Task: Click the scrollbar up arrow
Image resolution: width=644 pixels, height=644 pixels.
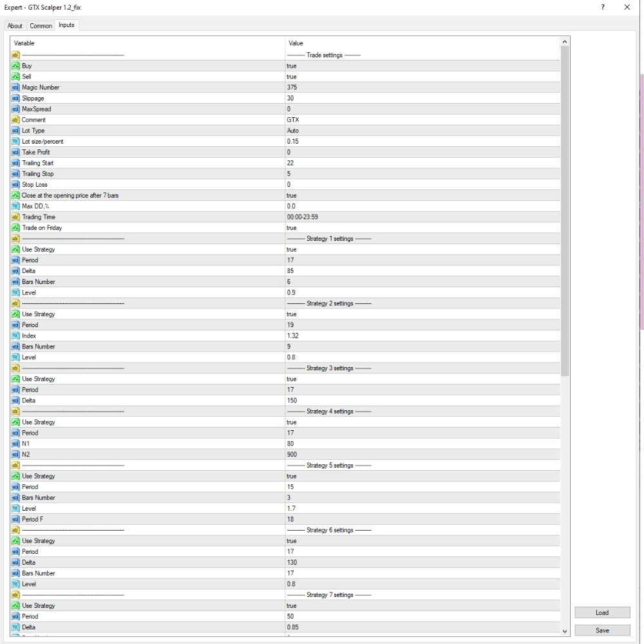Action: 565,41
